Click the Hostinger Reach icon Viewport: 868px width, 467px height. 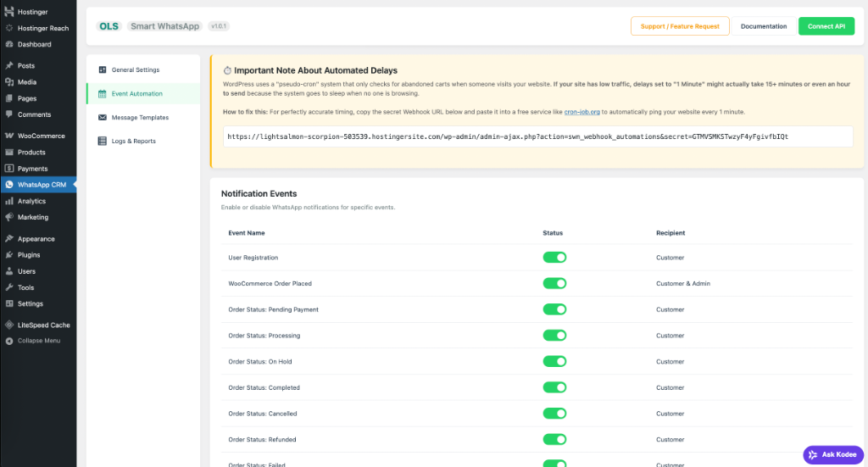(8, 28)
